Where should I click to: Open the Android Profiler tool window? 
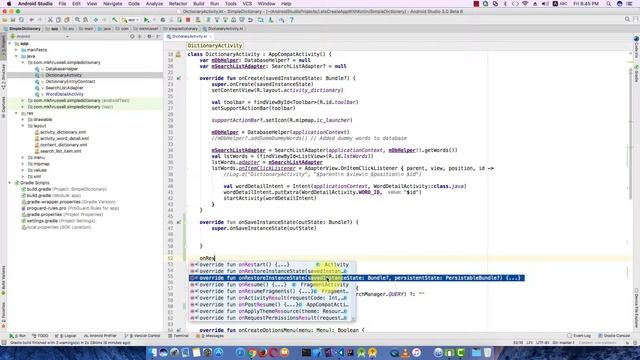(x=100, y=336)
